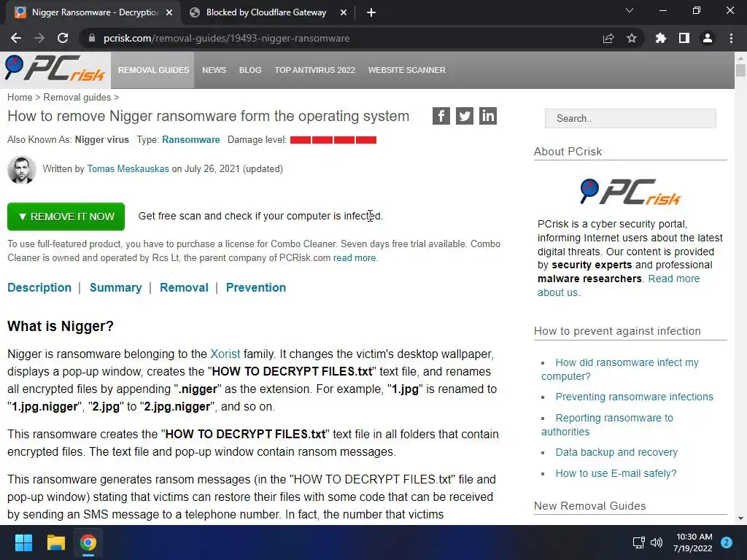Open the network status tray icon

(638, 542)
